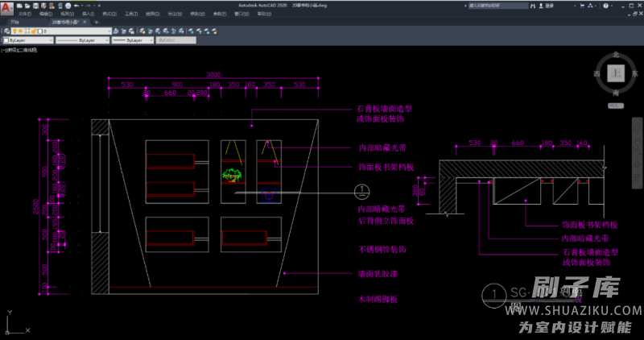Click the ViewCube top face (上)
The width and height of the screenshot is (644, 340).
click(x=616, y=74)
